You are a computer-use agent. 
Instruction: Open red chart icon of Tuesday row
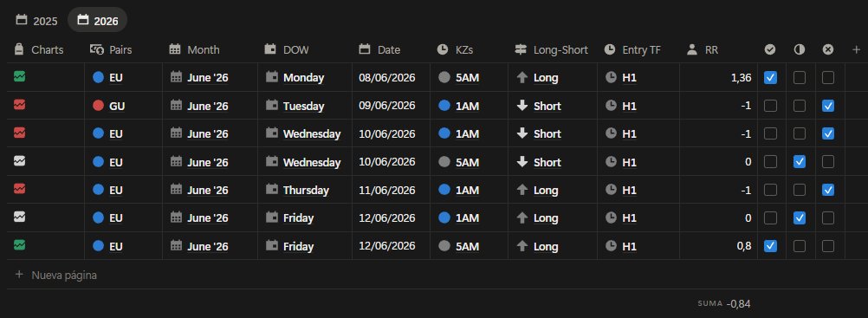[x=19, y=105]
